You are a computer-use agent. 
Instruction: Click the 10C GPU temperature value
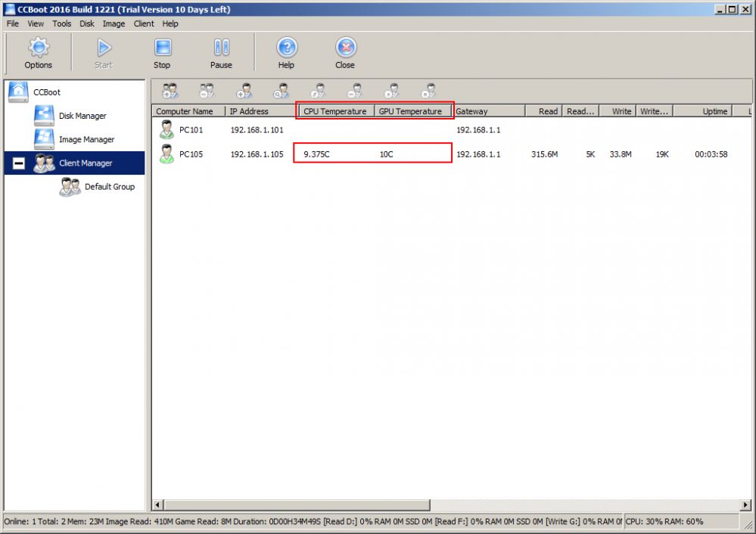[386, 154]
